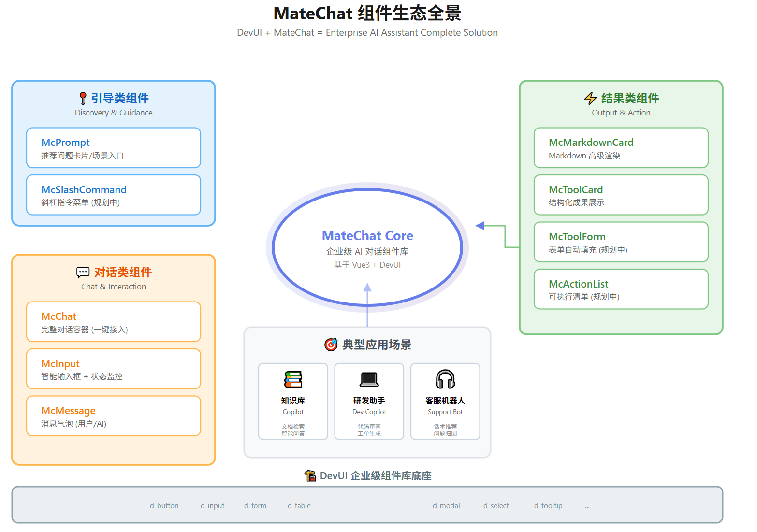Click the target icon next to 典型应用场景
Viewport: 757px width, 532px height.
pyautogui.click(x=330, y=345)
